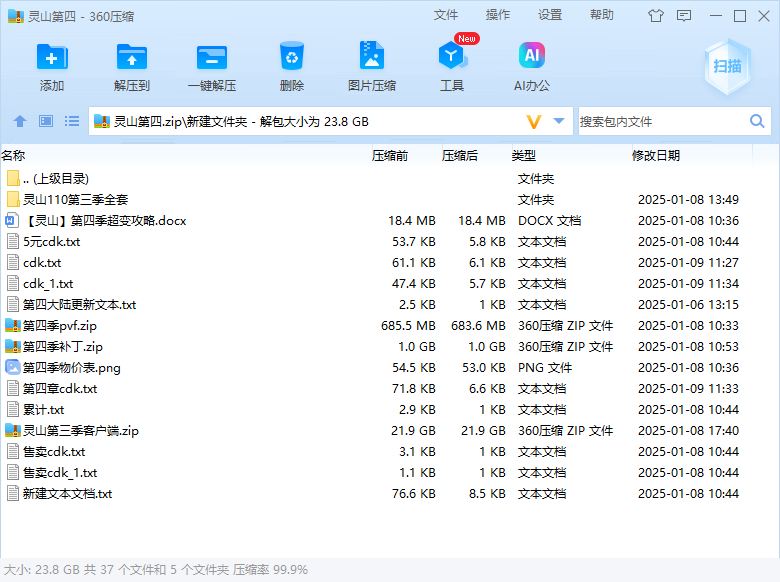Select the 第四季pvf.zip file
The image size is (780, 582).
point(60,325)
